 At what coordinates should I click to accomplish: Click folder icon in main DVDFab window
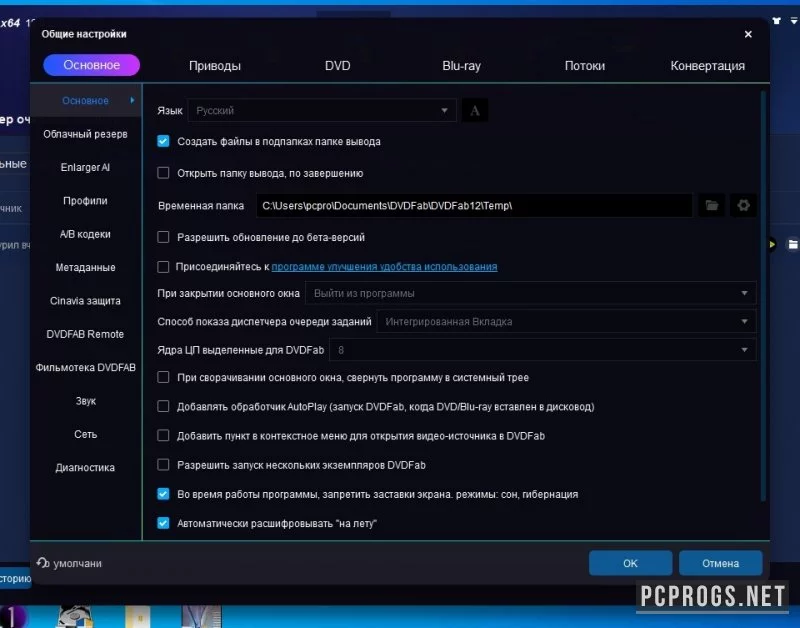(792, 244)
